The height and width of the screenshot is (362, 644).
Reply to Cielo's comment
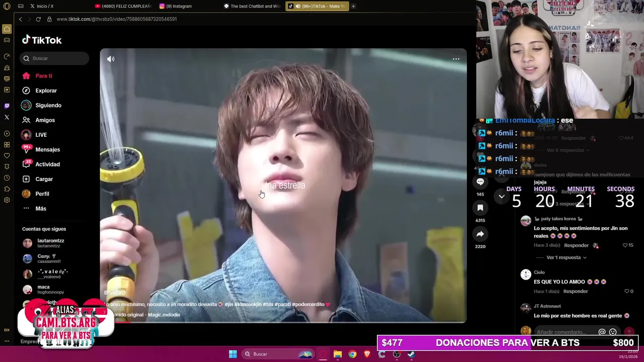[576, 291]
